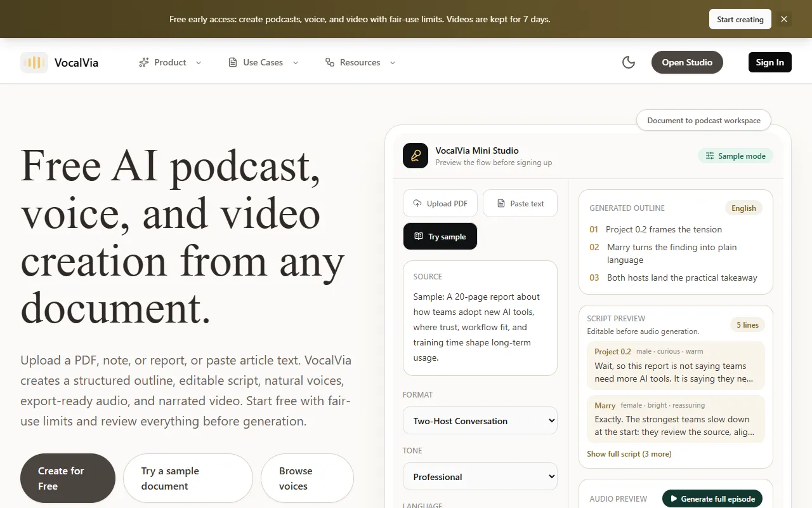The height and width of the screenshot is (508, 812).
Task: Click Browse voices button
Action: click(307, 478)
